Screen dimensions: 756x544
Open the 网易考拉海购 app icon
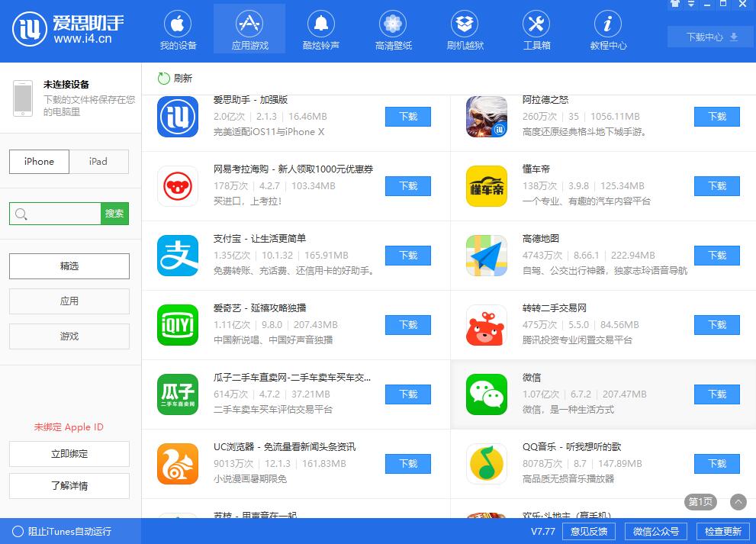click(178, 186)
